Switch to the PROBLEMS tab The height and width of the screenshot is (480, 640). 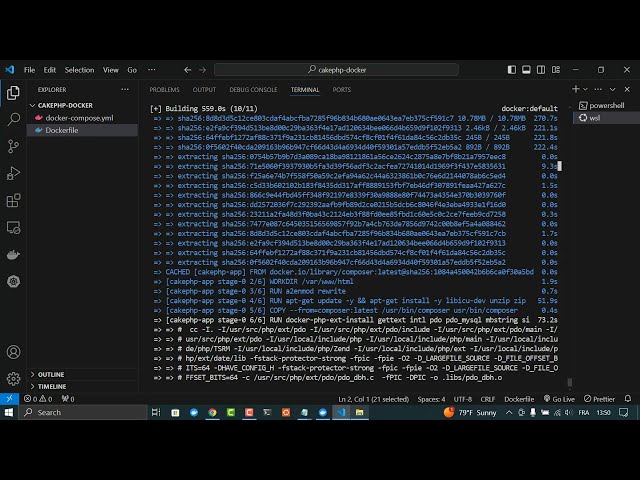164,90
